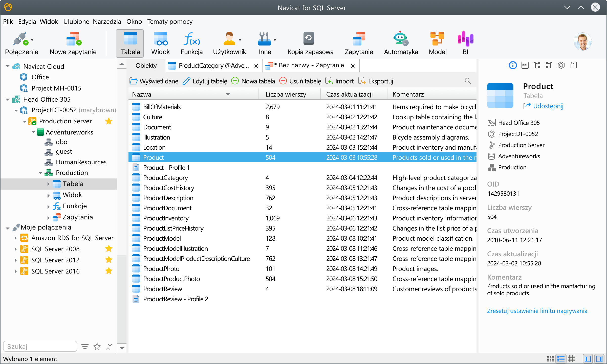Close the Bez nazwy - Zapytanie tab
This screenshot has width=607, height=364.
click(353, 66)
